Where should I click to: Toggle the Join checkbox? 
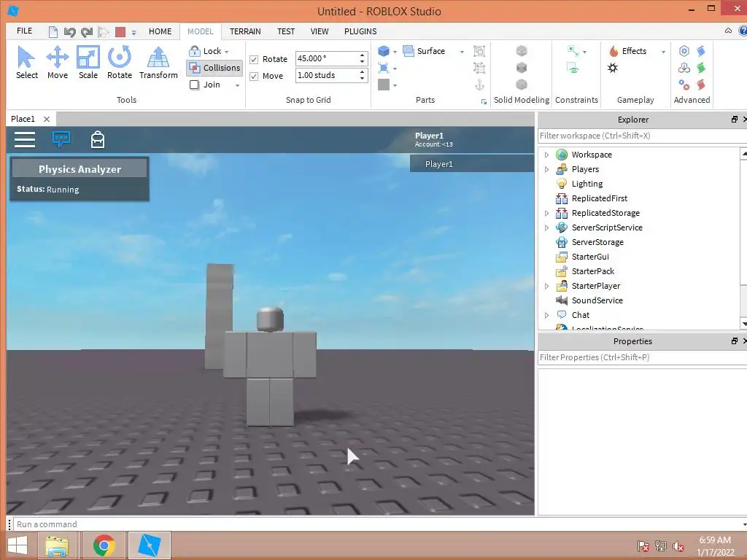point(194,85)
